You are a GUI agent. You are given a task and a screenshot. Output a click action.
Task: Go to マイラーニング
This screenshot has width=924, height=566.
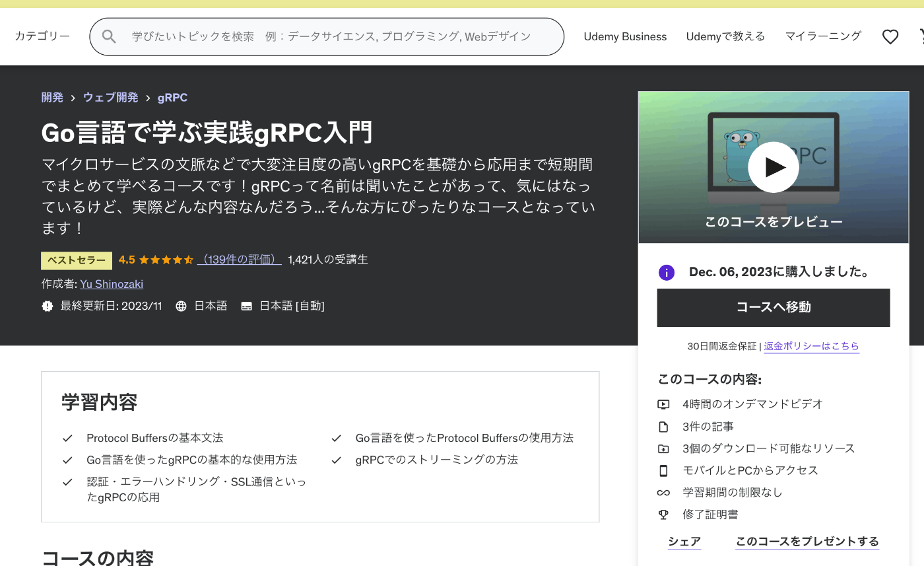823,36
